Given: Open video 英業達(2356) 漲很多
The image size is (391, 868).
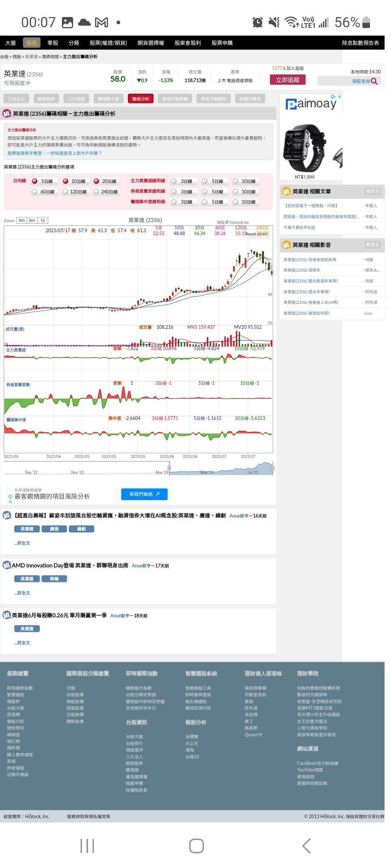Looking at the screenshot, I should [302, 270].
